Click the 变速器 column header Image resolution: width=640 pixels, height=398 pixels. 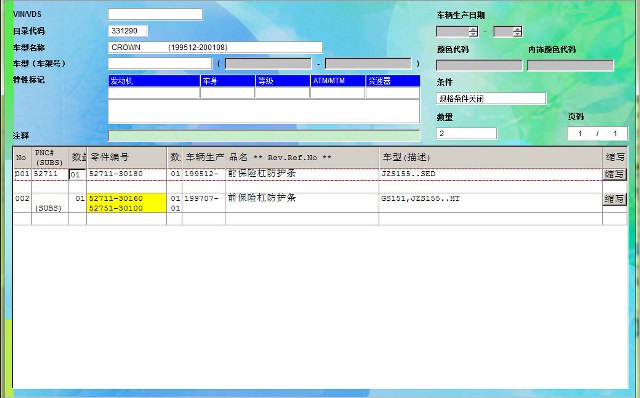393,81
